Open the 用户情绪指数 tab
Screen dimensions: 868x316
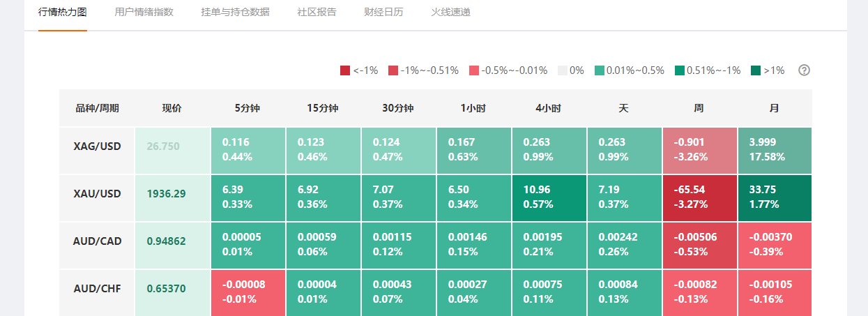[144, 13]
